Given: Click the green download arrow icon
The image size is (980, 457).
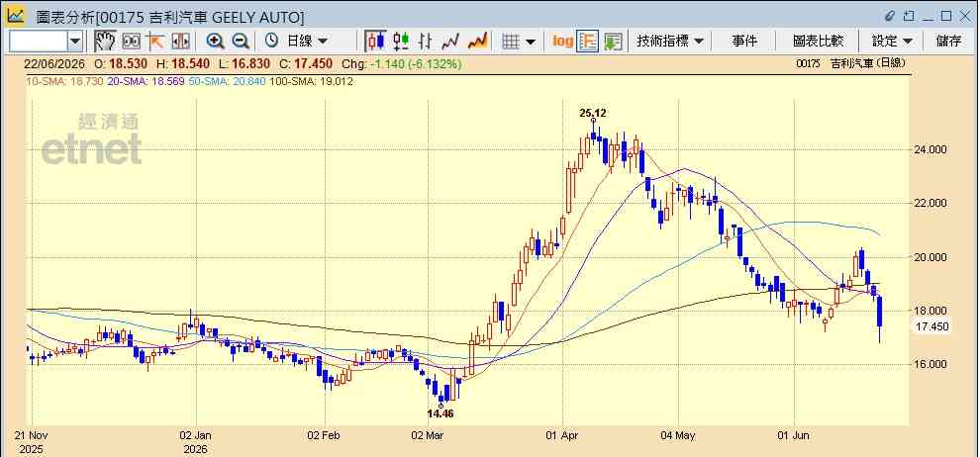Looking at the screenshot, I should point(613,42).
